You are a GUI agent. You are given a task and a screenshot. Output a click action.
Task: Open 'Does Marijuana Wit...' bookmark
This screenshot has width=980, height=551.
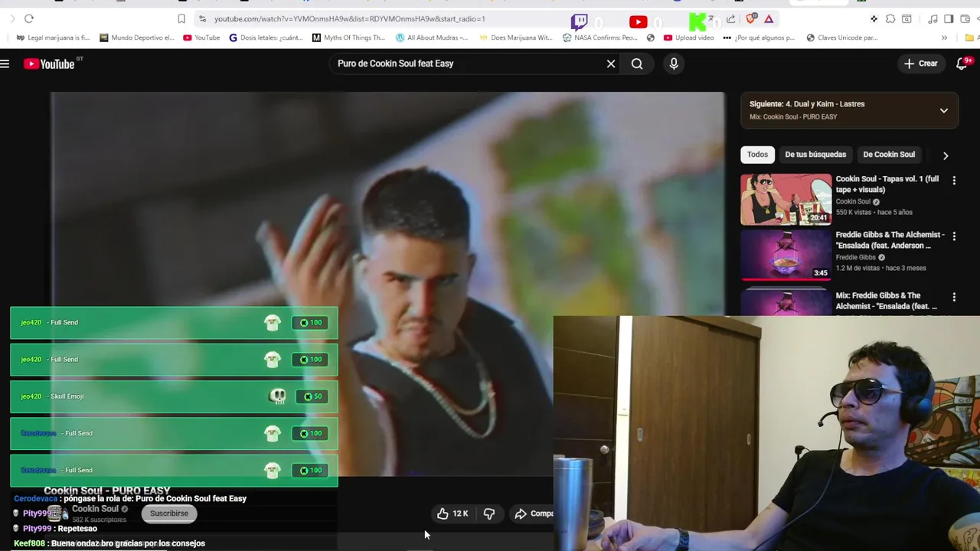[515, 37]
